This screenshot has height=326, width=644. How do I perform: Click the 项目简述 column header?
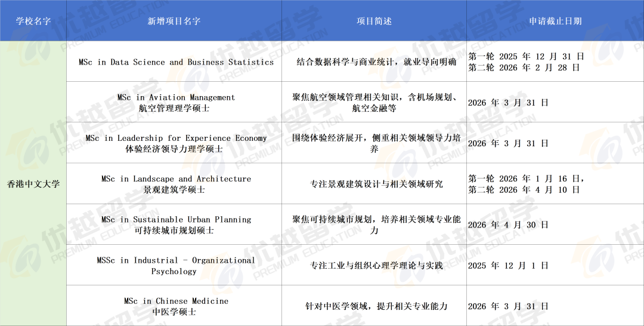(x=374, y=21)
